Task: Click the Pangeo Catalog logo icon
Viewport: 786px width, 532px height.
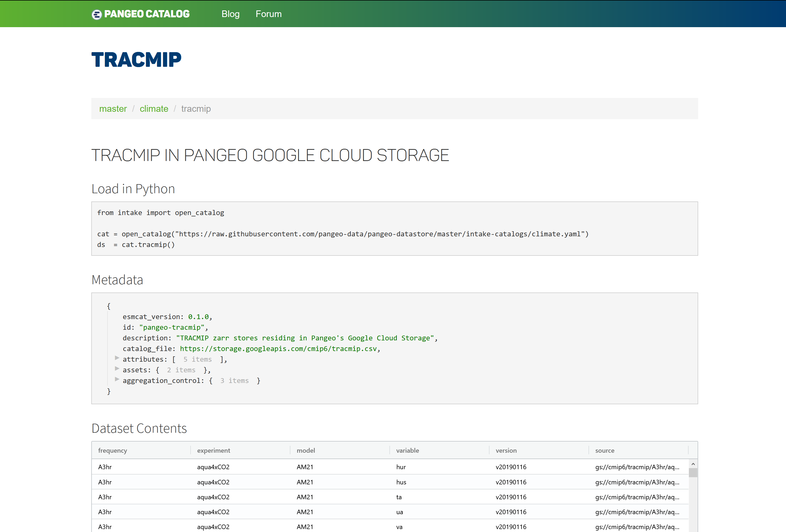Action: (97, 14)
